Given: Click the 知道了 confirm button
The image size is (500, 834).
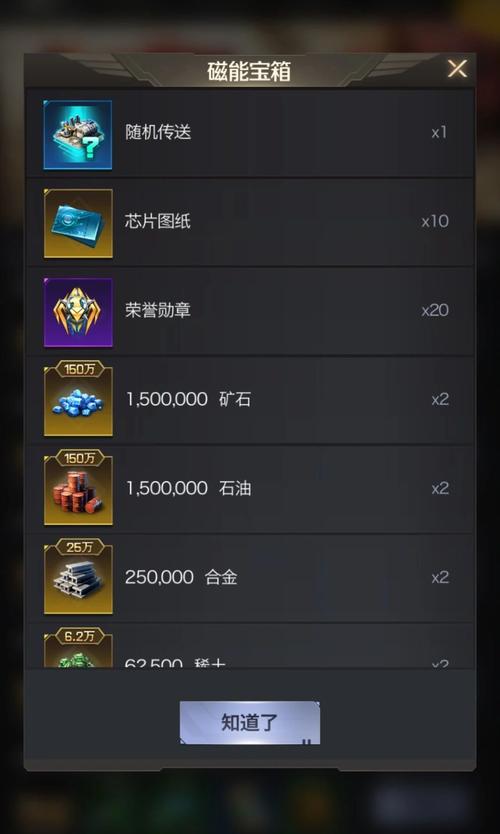Looking at the screenshot, I should point(249,722).
